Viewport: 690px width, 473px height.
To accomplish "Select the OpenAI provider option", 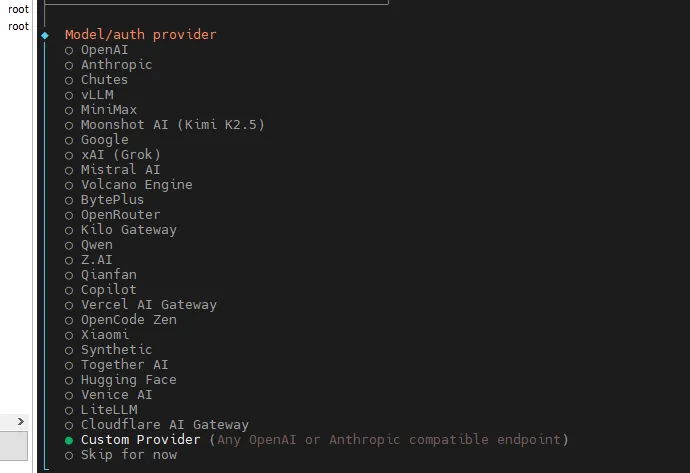I will point(104,50).
